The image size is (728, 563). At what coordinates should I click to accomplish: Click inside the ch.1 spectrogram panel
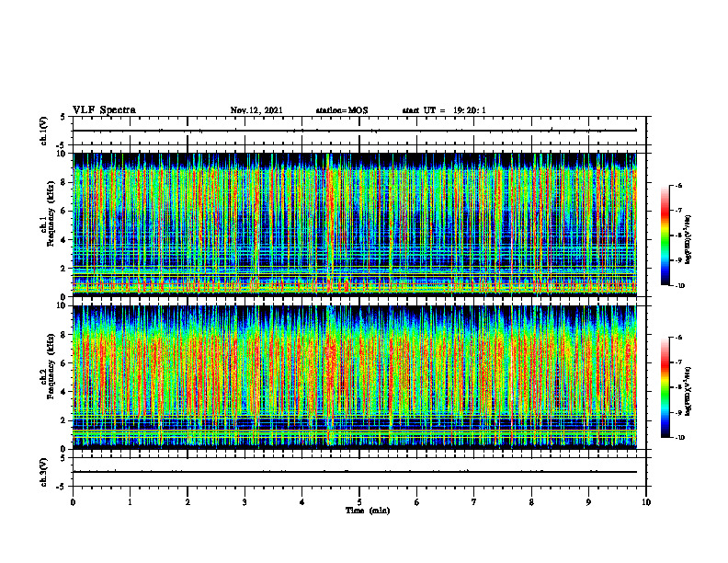355,224
